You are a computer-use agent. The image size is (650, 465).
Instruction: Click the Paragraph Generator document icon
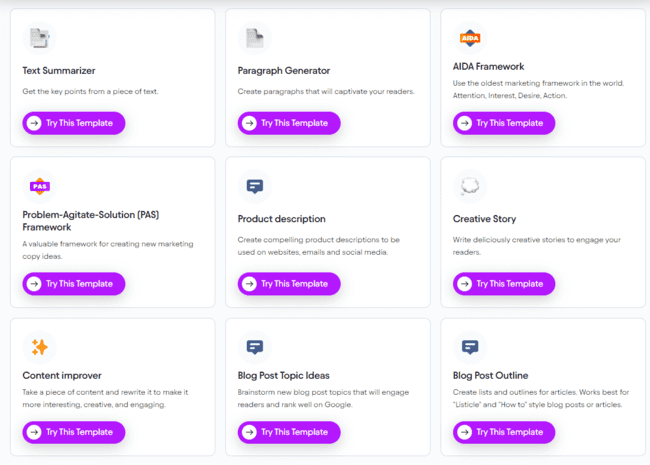coord(254,38)
